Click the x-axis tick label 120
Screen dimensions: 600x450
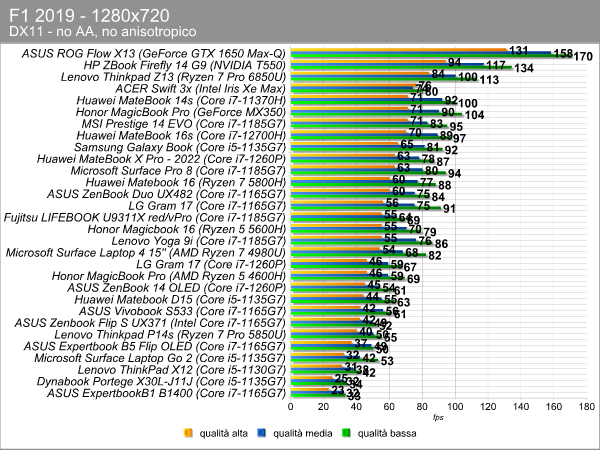coord(488,407)
